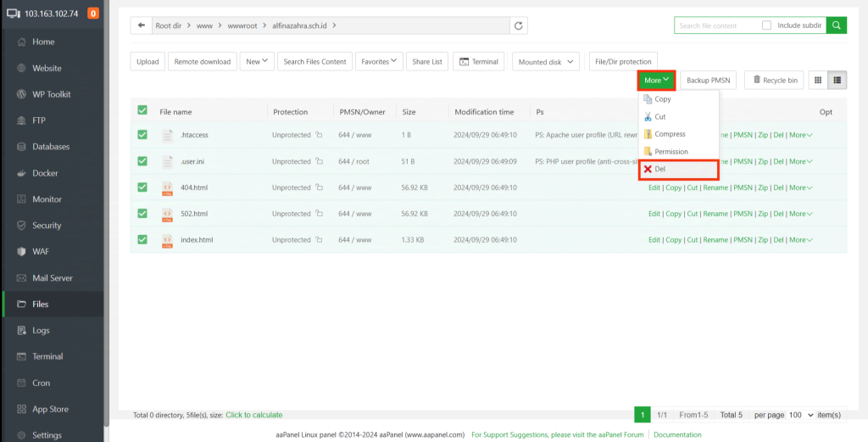This screenshot has width=868, height=442.
Task: Switch to grid view layout
Action: pyautogui.click(x=818, y=80)
